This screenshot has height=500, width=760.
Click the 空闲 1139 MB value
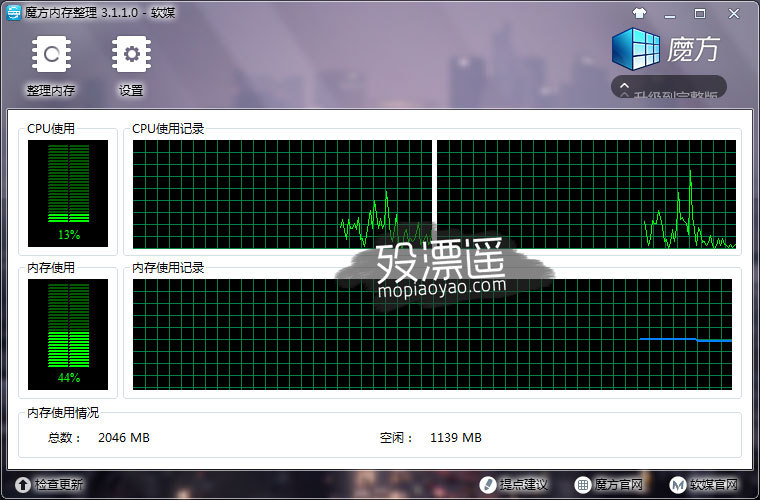click(456, 438)
